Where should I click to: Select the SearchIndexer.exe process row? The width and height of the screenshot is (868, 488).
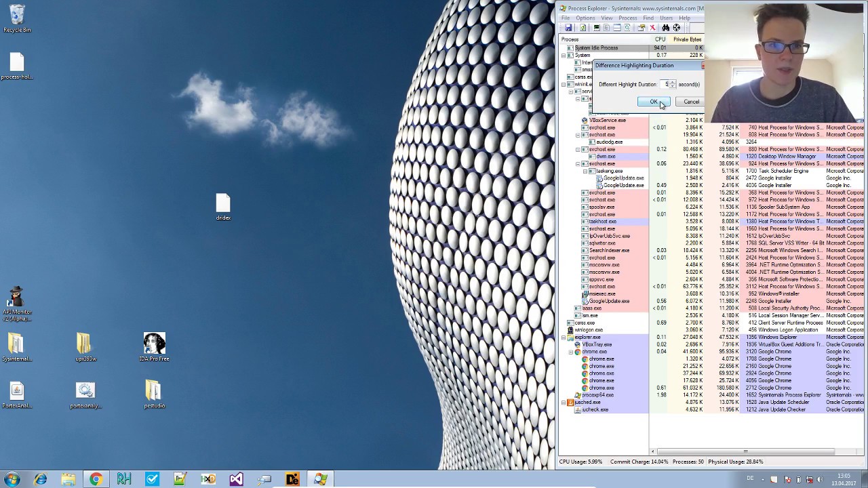[712, 250]
